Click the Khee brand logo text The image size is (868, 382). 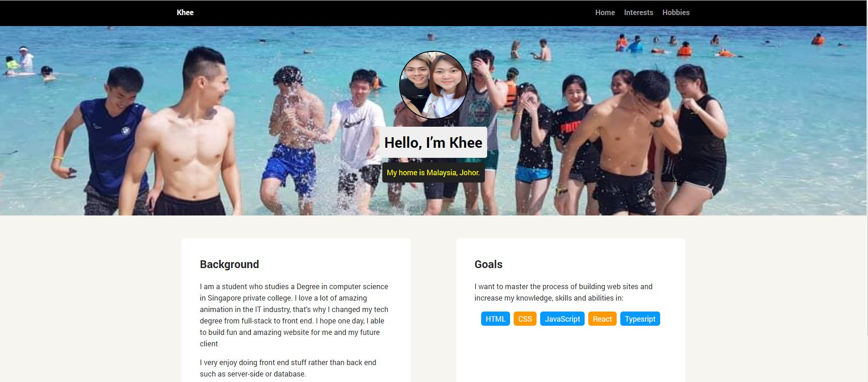[185, 12]
